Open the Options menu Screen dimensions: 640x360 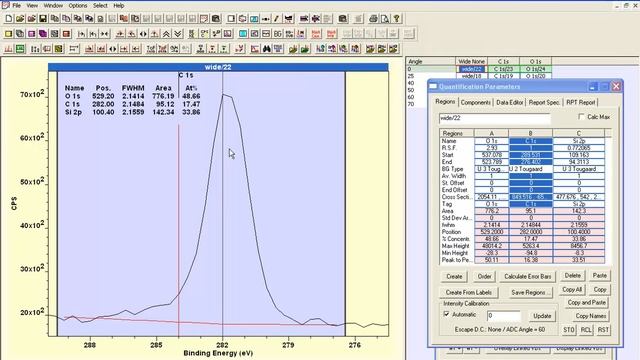click(x=78, y=6)
